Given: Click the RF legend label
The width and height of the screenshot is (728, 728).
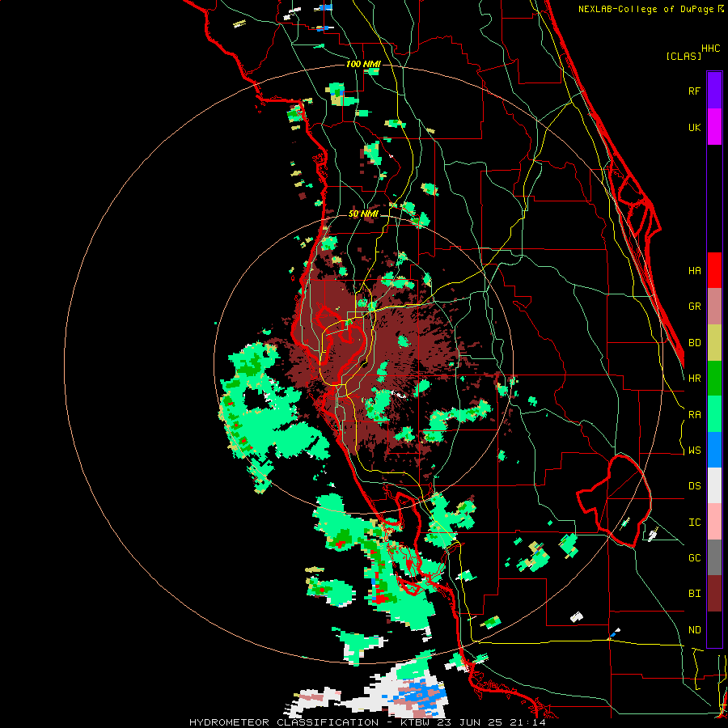Looking at the screenshot, I should [x=694, y=91].
